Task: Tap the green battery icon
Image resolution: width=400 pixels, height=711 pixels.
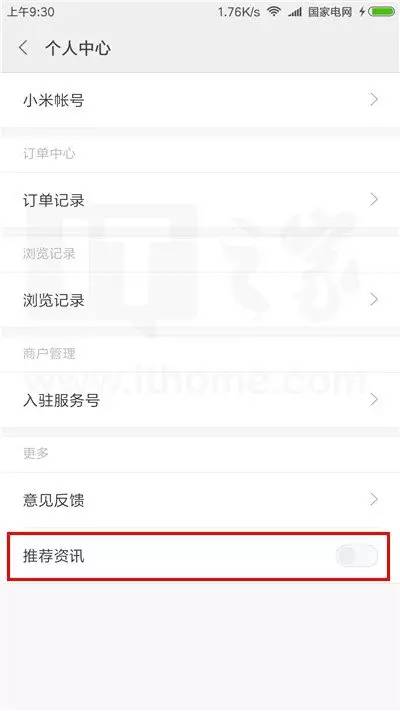Action: coord(382,11)
